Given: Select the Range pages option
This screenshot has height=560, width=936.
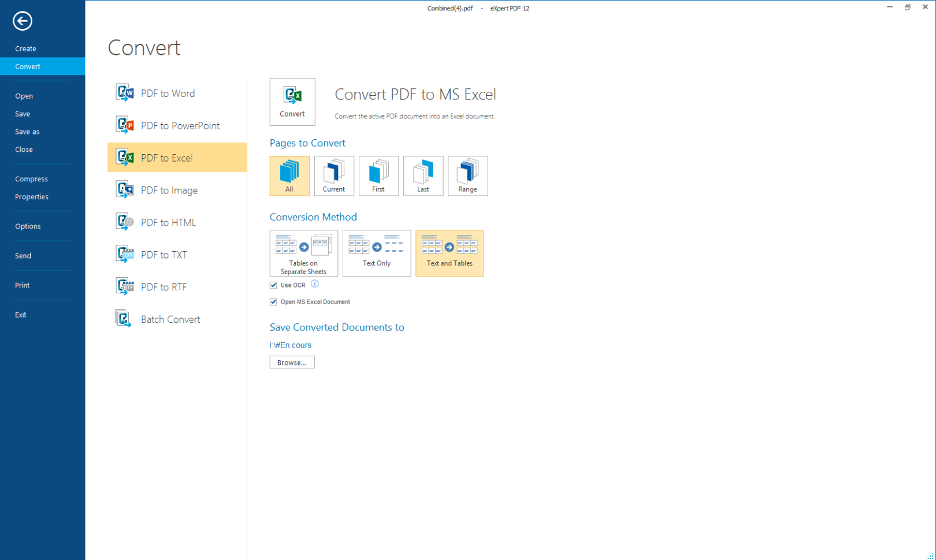Looking at the screenshot, I should (x=467, y=176).
